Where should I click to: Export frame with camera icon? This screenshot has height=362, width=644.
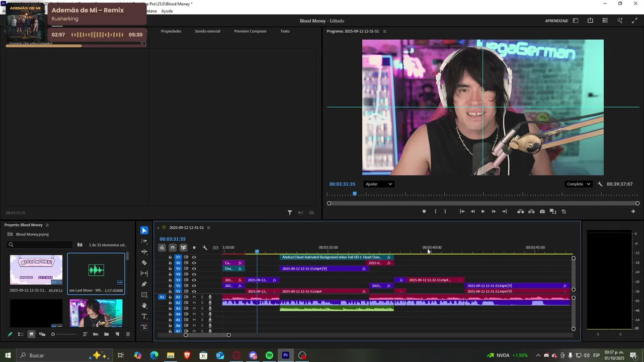tap(542, 212)
